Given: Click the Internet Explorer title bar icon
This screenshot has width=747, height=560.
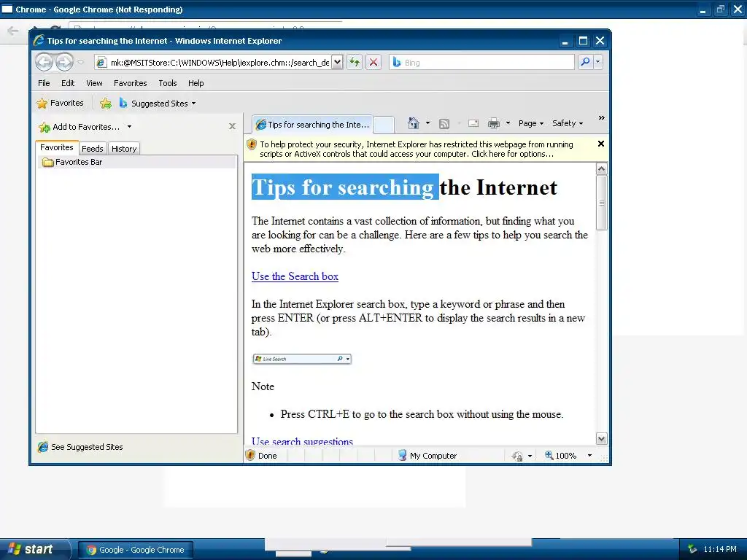Looking at the screenshot, I should pos(39,41).
